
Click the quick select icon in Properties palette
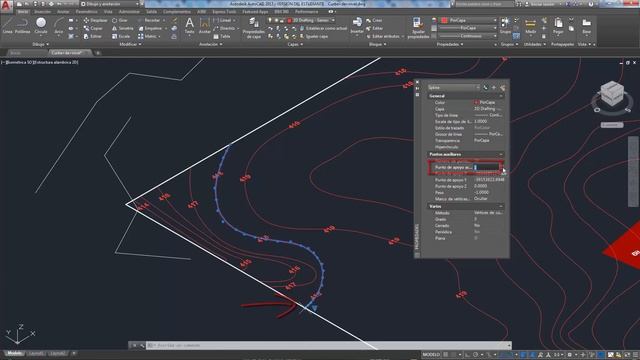[502, 87]
